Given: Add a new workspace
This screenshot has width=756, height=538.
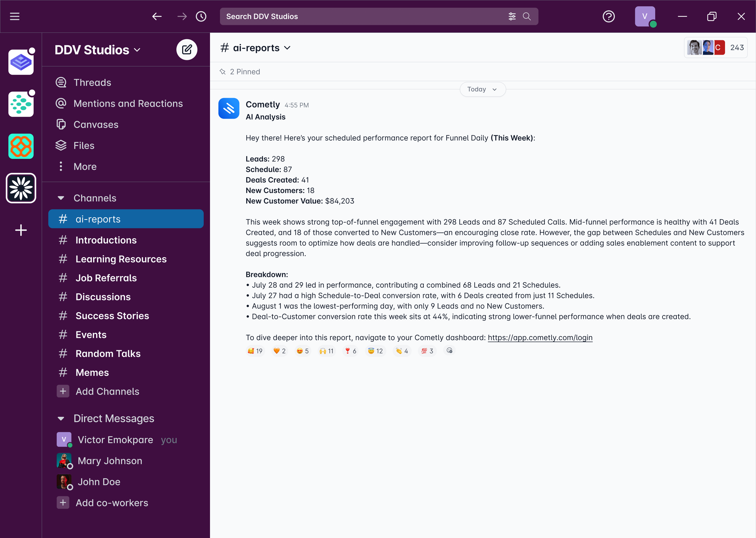Looking at the screenshot, I should tap(21, 230).
